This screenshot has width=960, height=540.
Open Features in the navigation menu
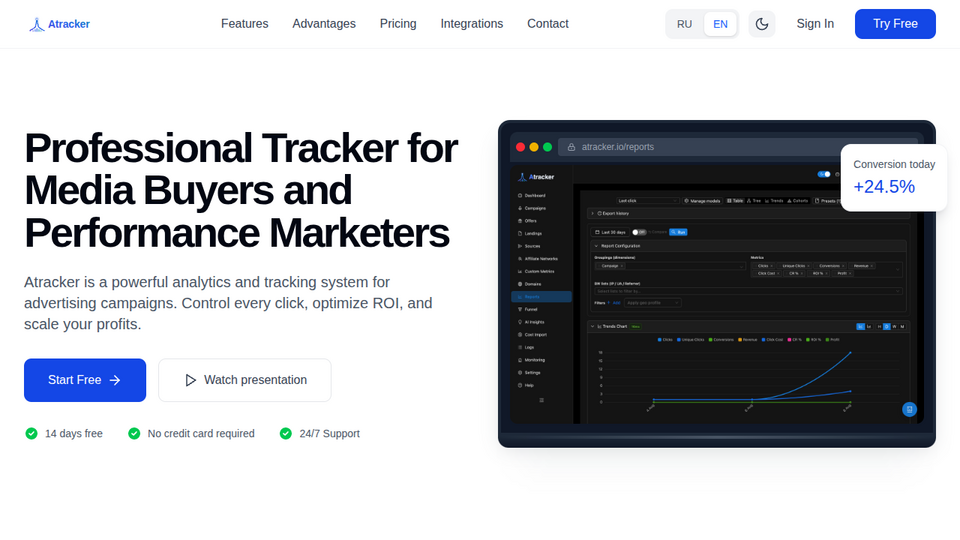244,24
